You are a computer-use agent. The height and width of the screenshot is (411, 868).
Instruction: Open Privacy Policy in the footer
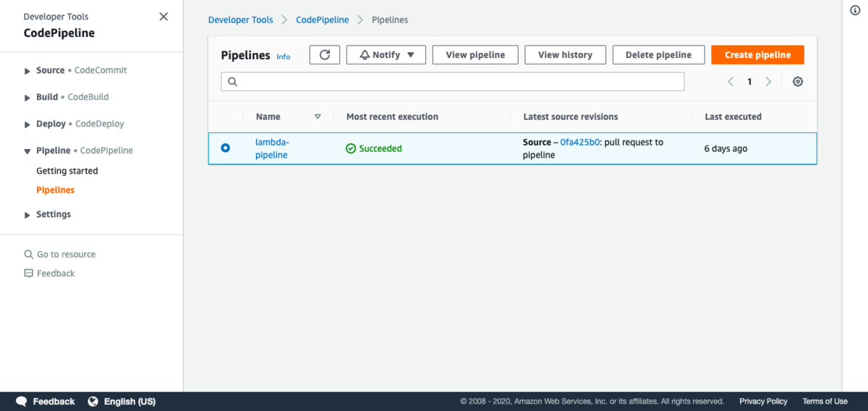[x=763, y=402]
